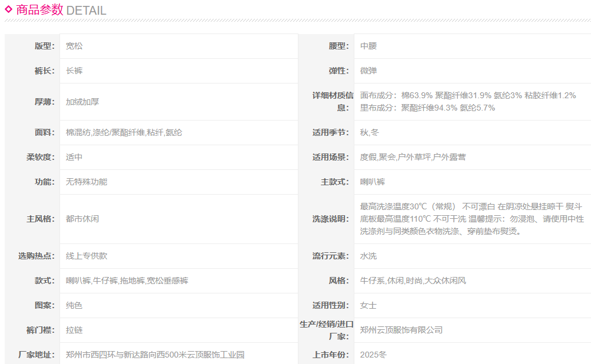Click the manufacturer name 郑州云顶服饰有限公司
This screenshot has width=591, height=364.
(401, 330)
